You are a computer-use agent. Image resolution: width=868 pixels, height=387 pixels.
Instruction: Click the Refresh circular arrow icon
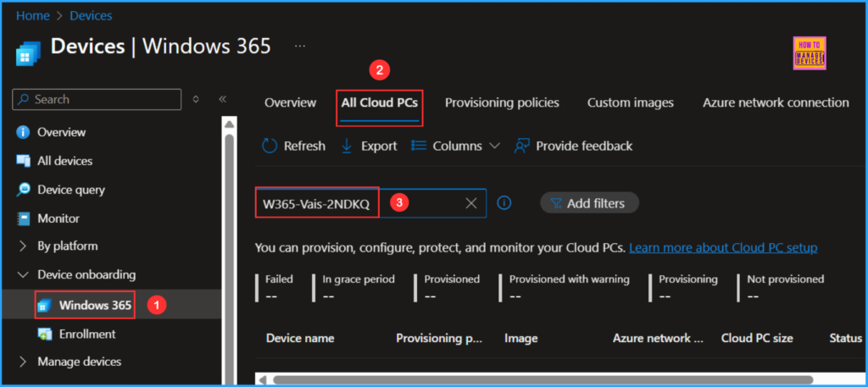(269, 146)
